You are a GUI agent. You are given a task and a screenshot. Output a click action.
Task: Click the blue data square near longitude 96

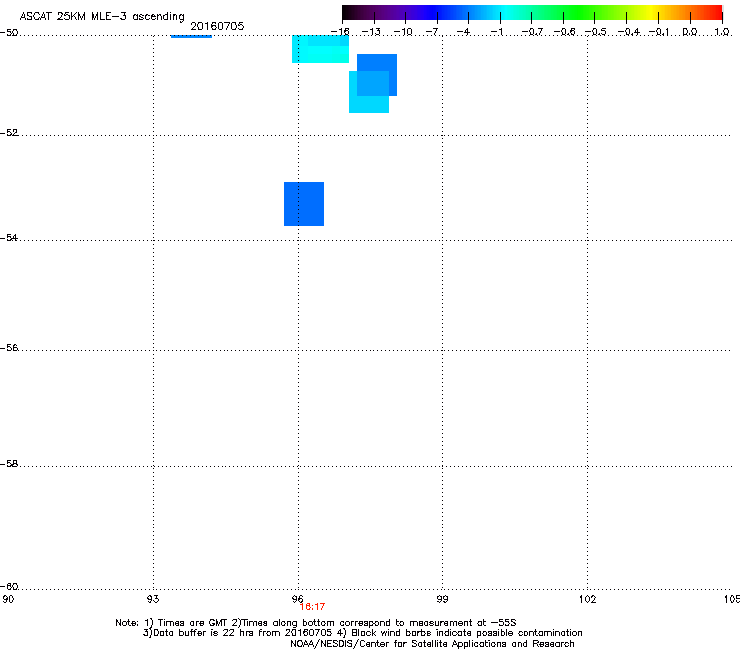pyautogui.click(x=304, y=204)
